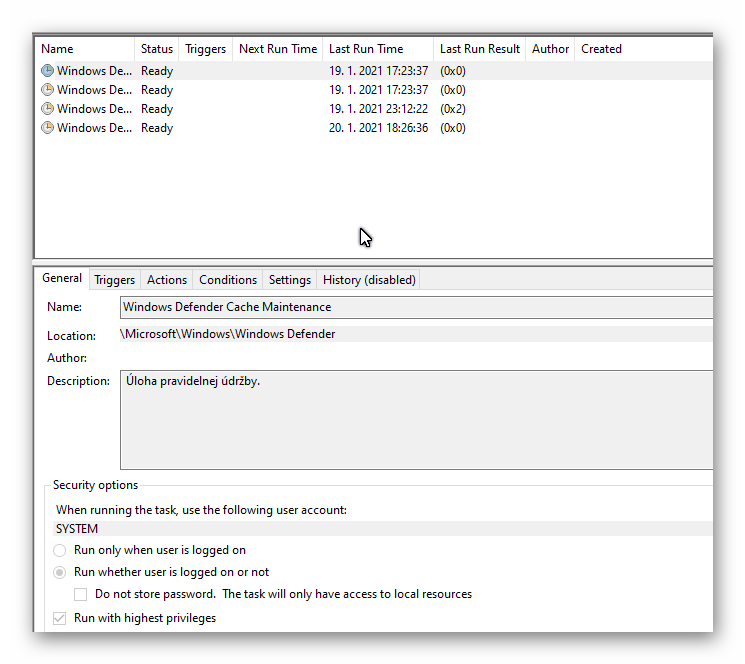This screenshot has height=664, width=745.
Task: Sort by the Triggers column header
Action: [x=205, y=49]
